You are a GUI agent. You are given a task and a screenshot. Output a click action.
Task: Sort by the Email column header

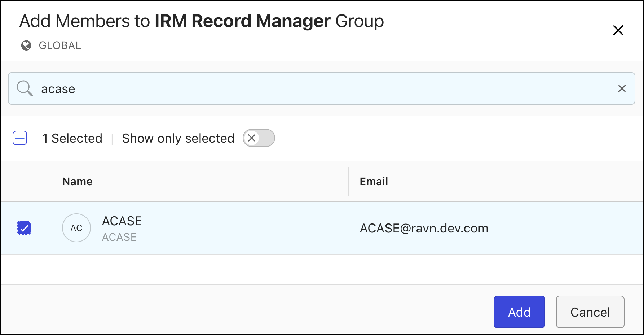pos(374,181)
